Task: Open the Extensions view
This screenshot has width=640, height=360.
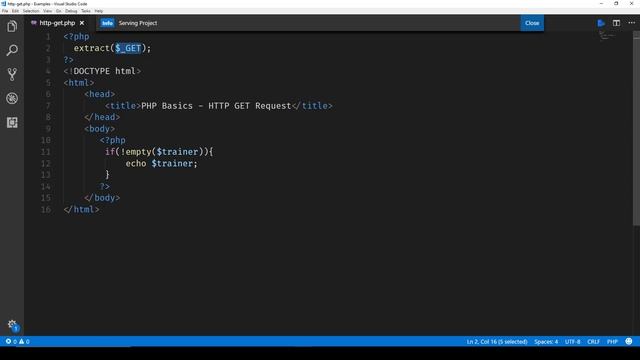Action: point(12,122)
